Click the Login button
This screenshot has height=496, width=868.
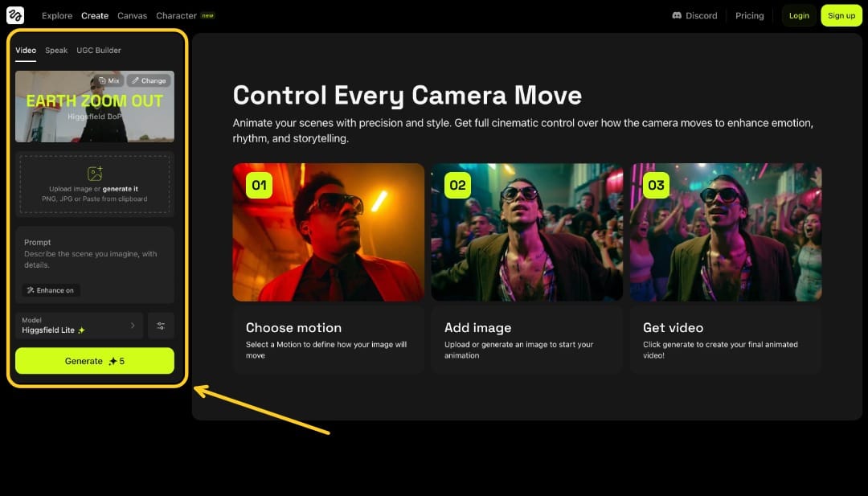[799, 15]
